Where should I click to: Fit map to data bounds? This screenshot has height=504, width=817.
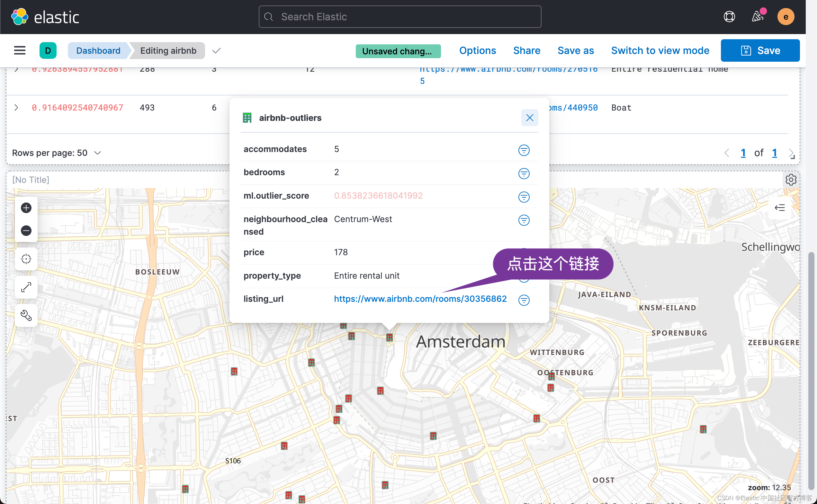[26, 259]
